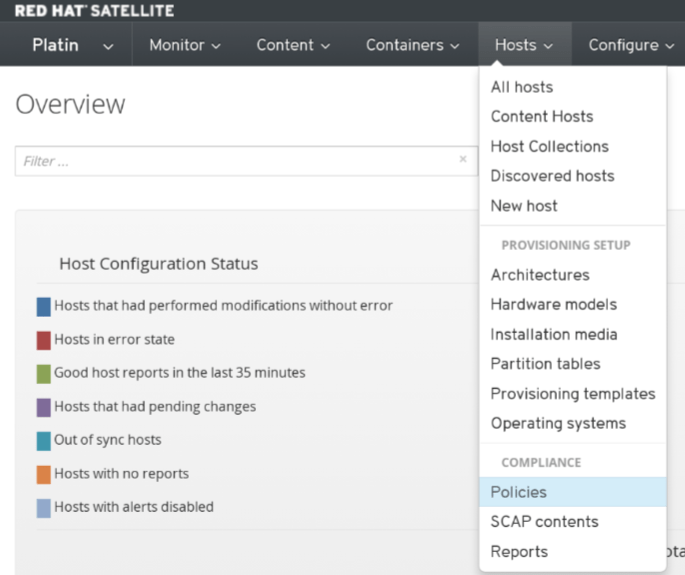This screenshot has width=685, height=575.
Task: Open Content Hosts menu entry
Action: [542, 116]
